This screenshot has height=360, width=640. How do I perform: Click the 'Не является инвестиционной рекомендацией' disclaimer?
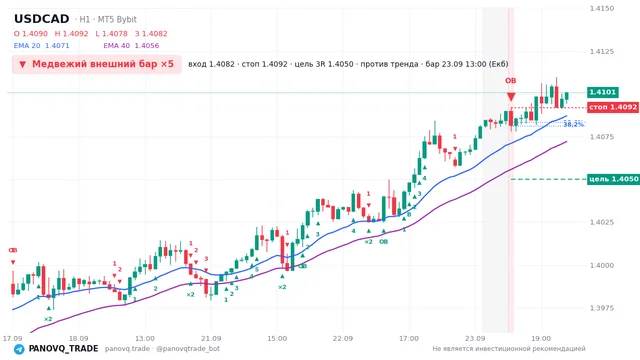pos(509,349)
